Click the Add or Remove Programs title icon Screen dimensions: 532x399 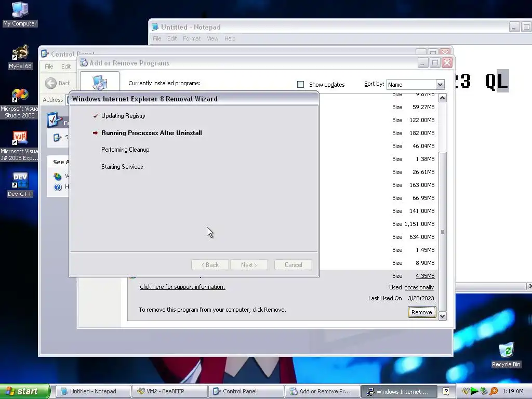pyautogui.click(x=84, y=63)
